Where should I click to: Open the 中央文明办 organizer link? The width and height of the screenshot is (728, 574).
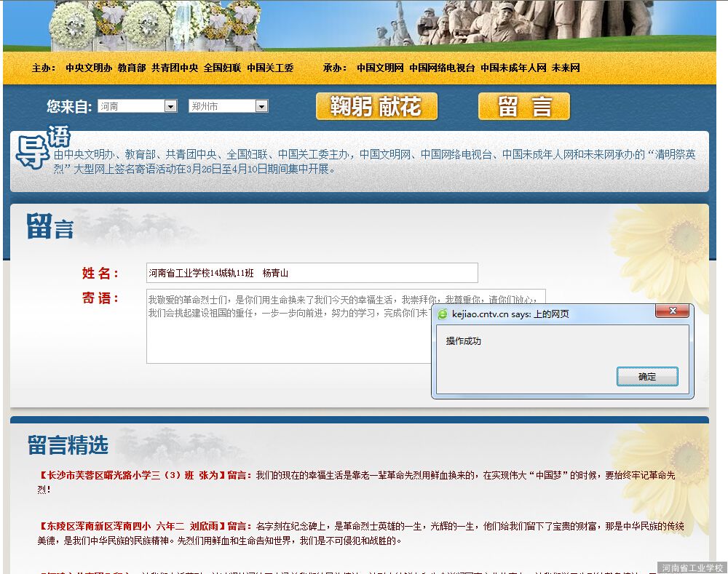pyautogui.click(x=89, y=68)
